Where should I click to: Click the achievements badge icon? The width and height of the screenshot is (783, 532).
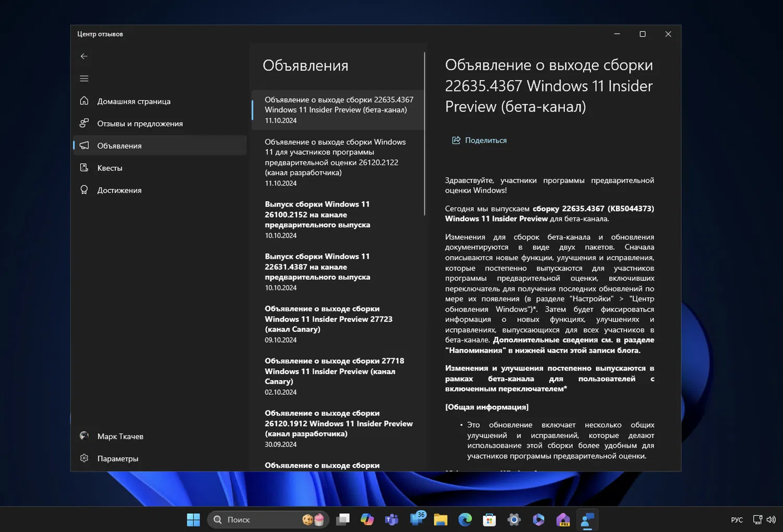click(x=84, y=190)
